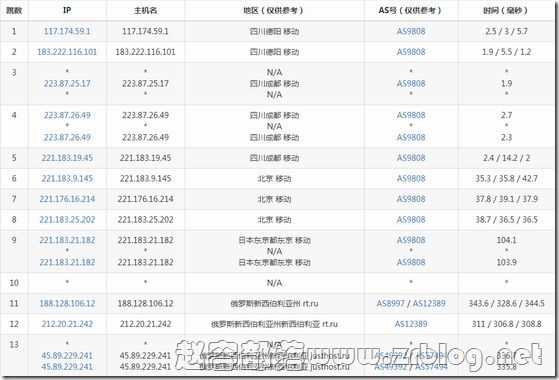Select the 主机名 column header
The image size is (559, 380).
(x=145, y=10)
